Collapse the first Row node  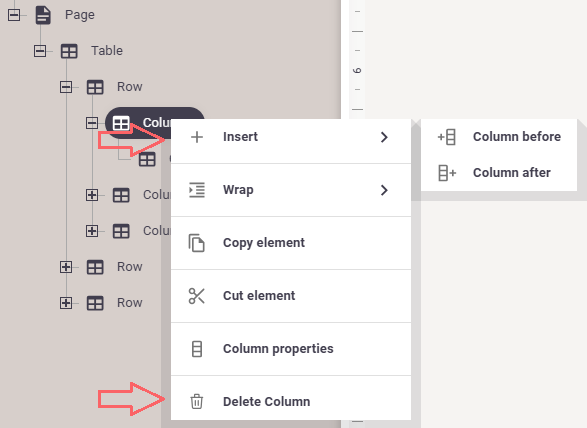pos(66,87)
